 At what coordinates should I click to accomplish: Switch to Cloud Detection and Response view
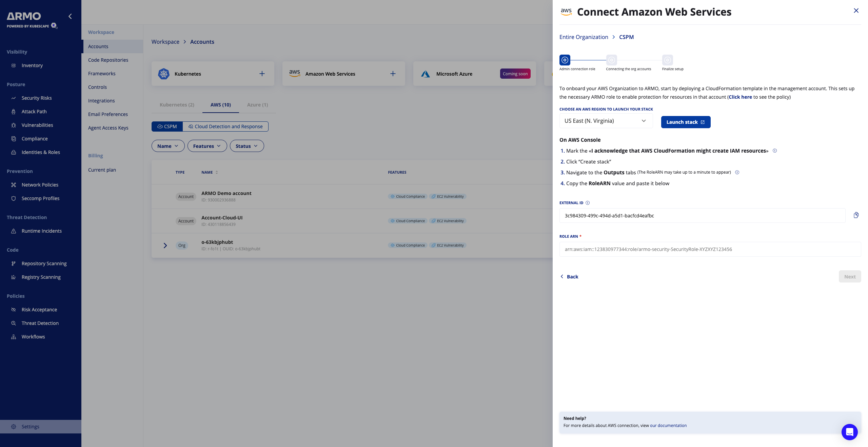click(225, 127)
